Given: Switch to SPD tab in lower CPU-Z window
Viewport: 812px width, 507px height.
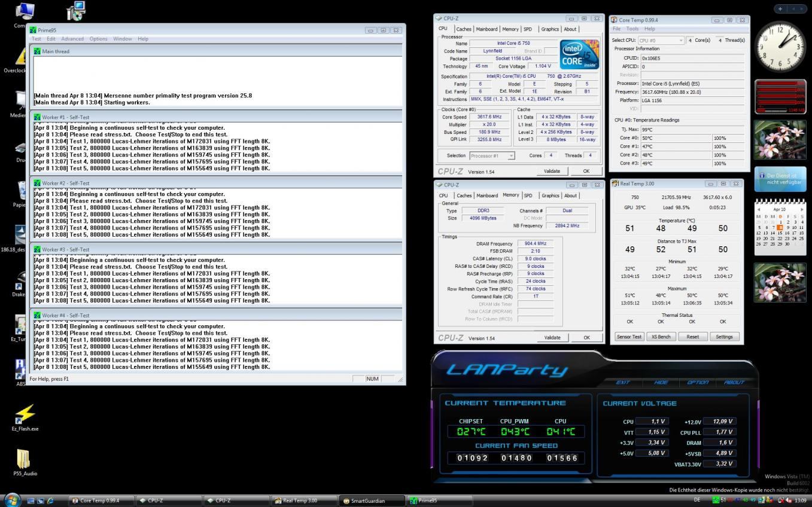Looking at the screenshot, I should 528,196.
